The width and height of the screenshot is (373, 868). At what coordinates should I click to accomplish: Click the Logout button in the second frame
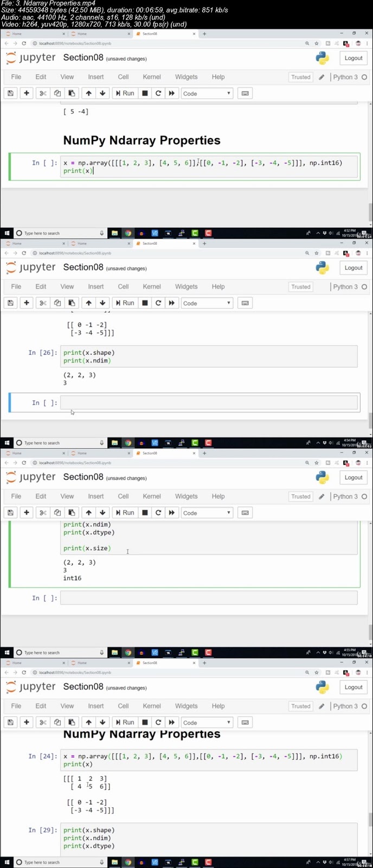(x=353, y=267)
